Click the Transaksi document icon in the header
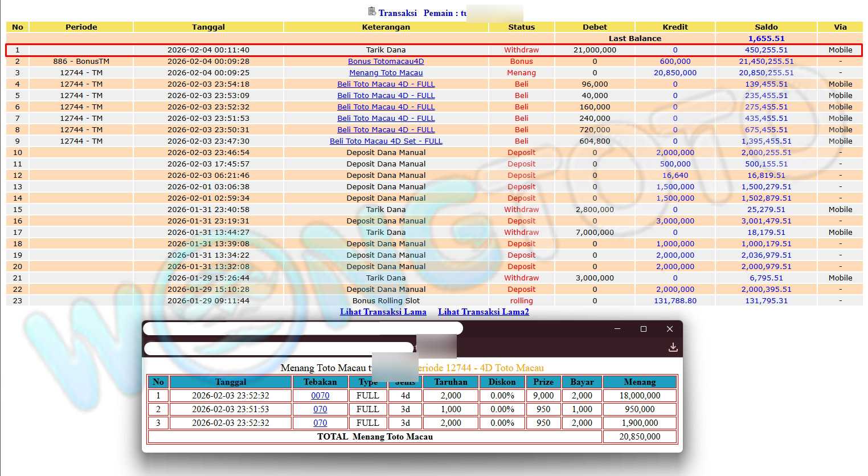The width and height of the screenshot is (868, 476). coord(372,11)
